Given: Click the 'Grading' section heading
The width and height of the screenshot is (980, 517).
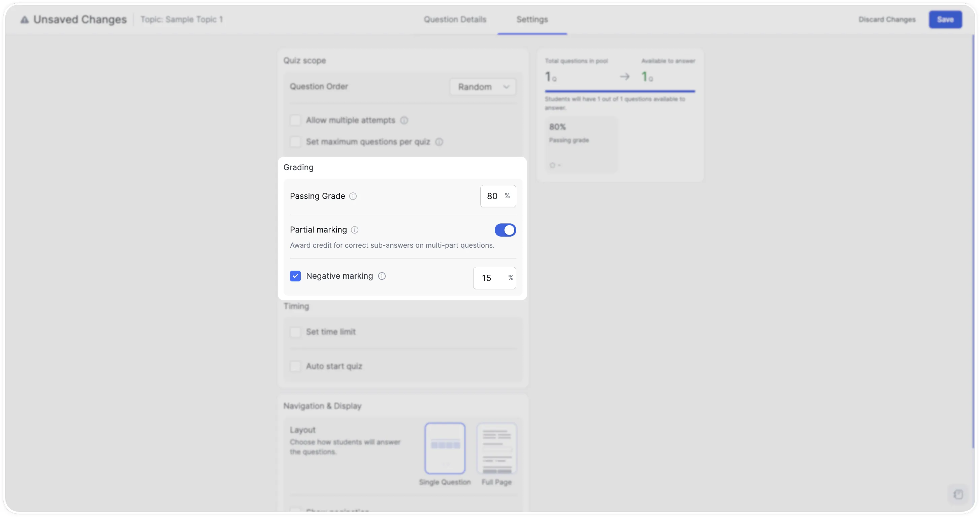Looking at the screenshot, I should tap(298, 168).
